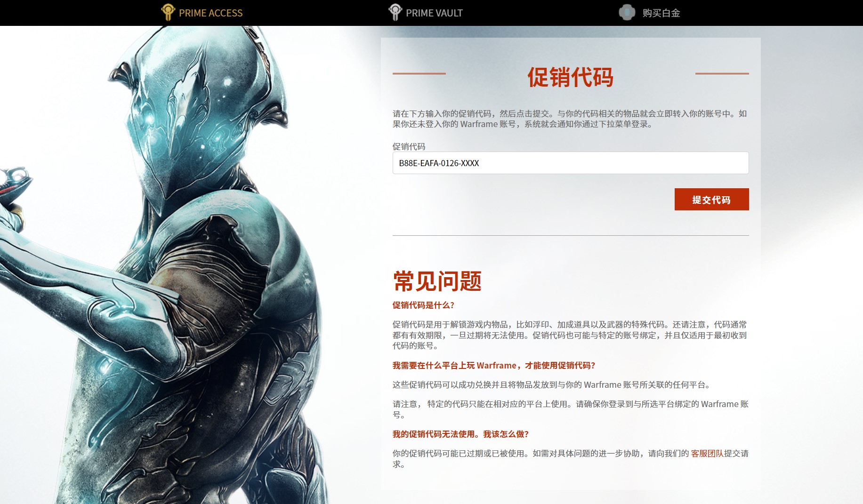
Task: Click the answer starting 促销代码是用于解锁游戏内物品
Action: click(x=570, y=335)
